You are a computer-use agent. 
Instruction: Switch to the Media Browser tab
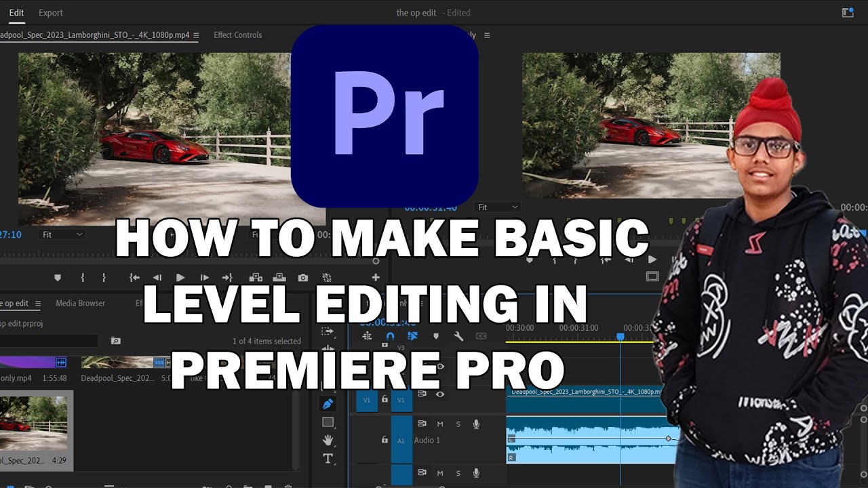pyautogui.click(x=80, y=303)
